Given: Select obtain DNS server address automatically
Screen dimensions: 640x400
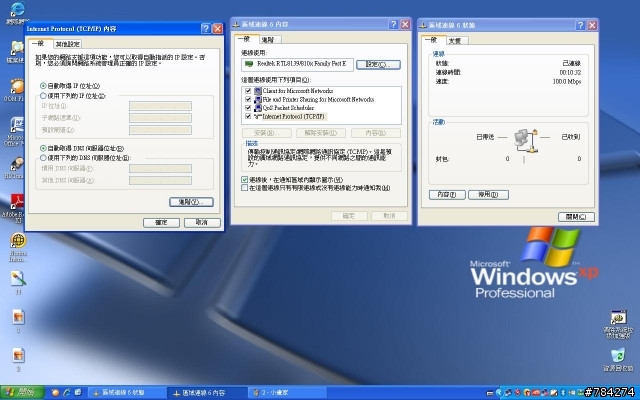Looking at the screenshot, I should [43, 148].
